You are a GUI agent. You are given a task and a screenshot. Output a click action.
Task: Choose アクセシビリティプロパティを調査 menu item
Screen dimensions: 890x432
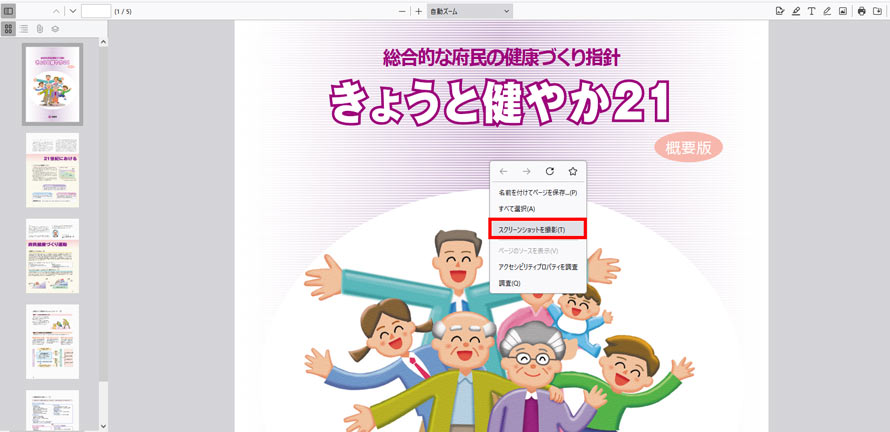point(538,267)
